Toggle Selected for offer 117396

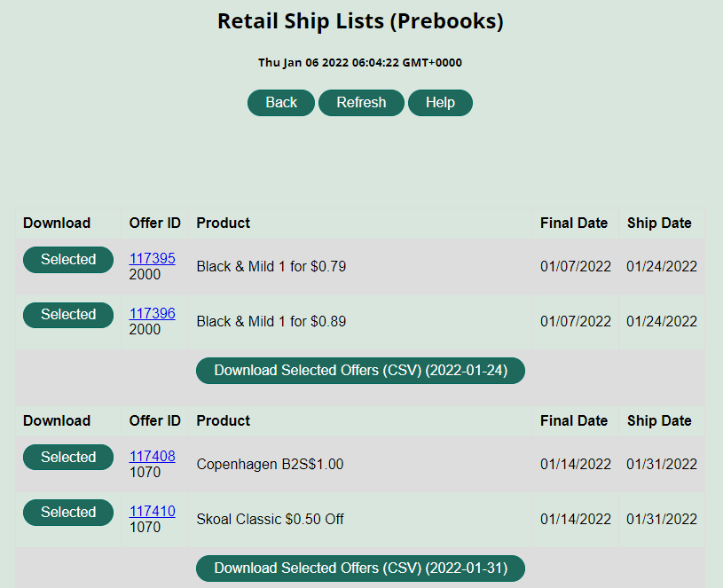[x=68, y=315]
